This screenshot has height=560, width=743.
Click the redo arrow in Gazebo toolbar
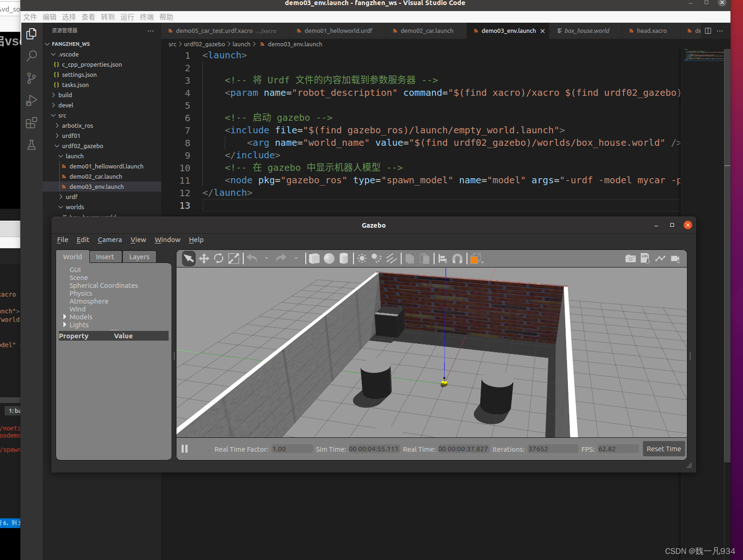click(281, 258)
